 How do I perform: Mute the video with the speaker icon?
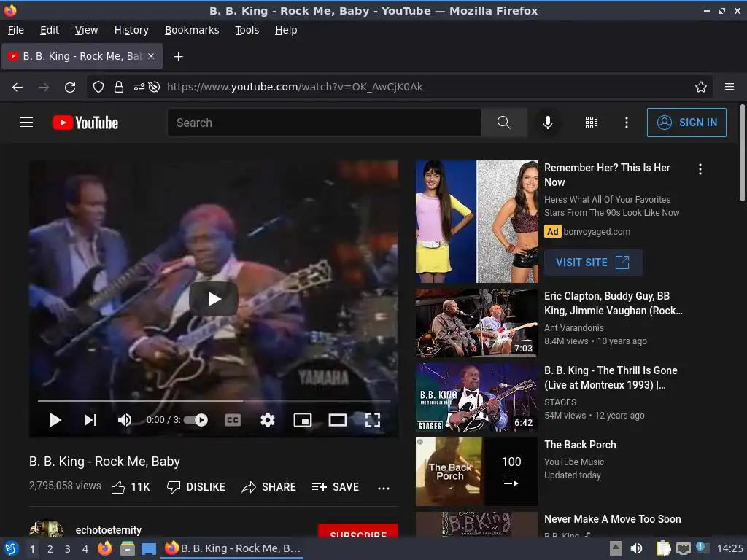tap(124, 419)
